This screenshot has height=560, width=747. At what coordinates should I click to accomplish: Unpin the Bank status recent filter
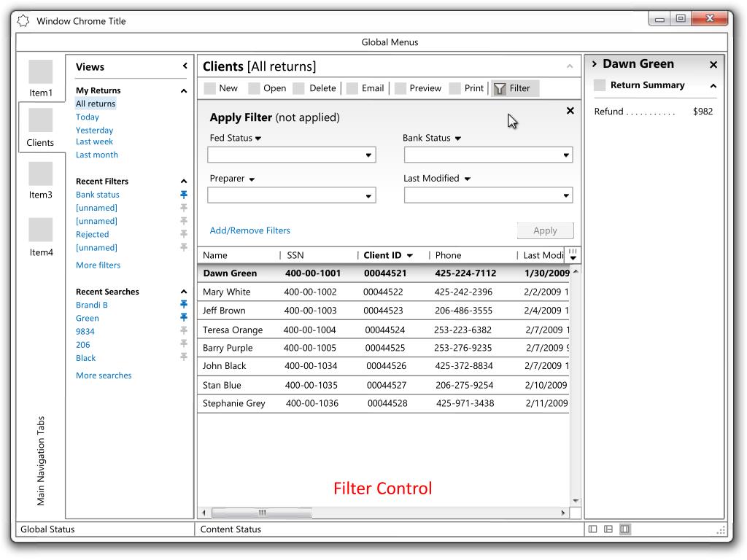point(184,195)
